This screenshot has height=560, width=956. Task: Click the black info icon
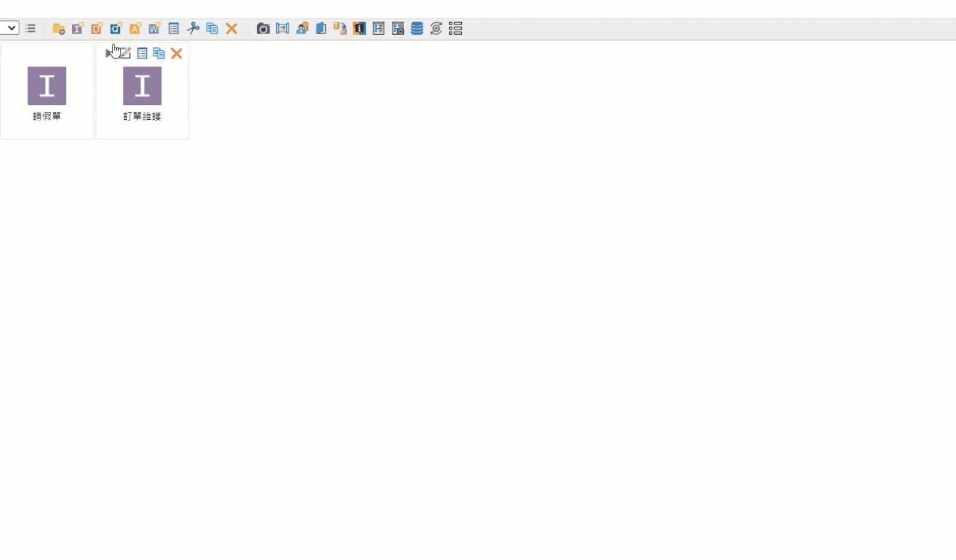coord(359,28)
